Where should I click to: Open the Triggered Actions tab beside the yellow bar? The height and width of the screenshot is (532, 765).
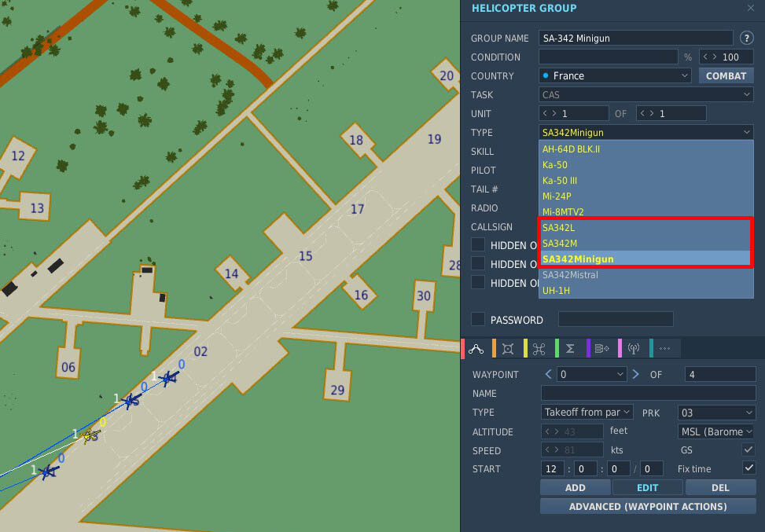pos(539,349)
